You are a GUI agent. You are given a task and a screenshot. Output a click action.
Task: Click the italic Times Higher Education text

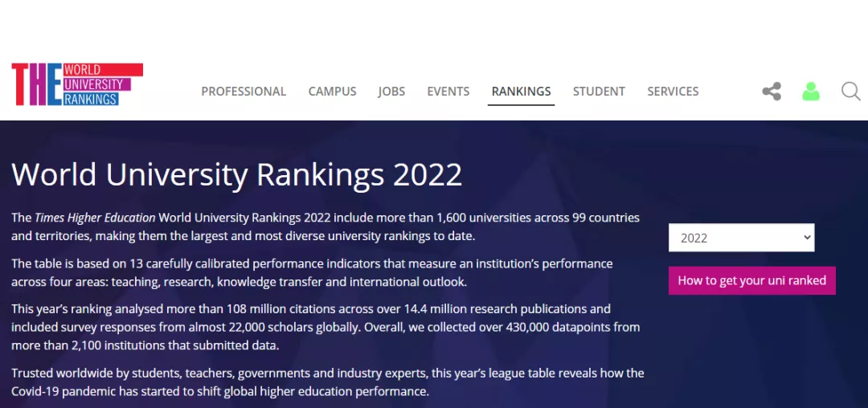click(x=95, y=218)
